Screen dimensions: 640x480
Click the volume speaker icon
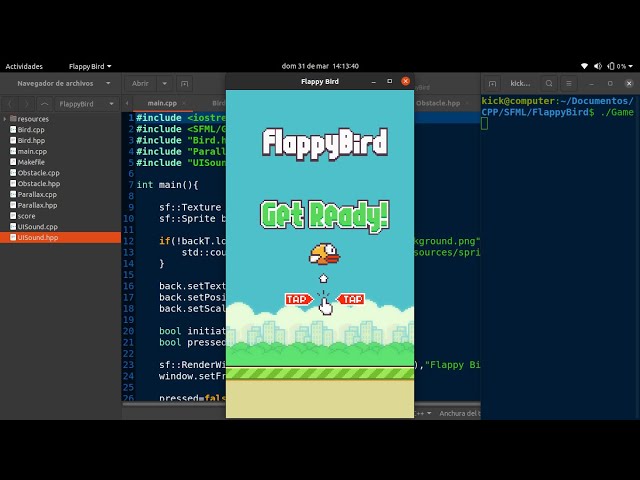pos(598,66)
